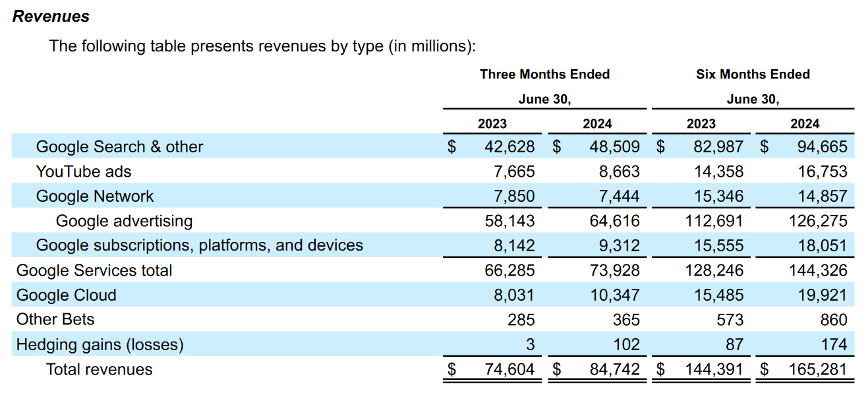Click the YouTube ads value 8,663

619,171
